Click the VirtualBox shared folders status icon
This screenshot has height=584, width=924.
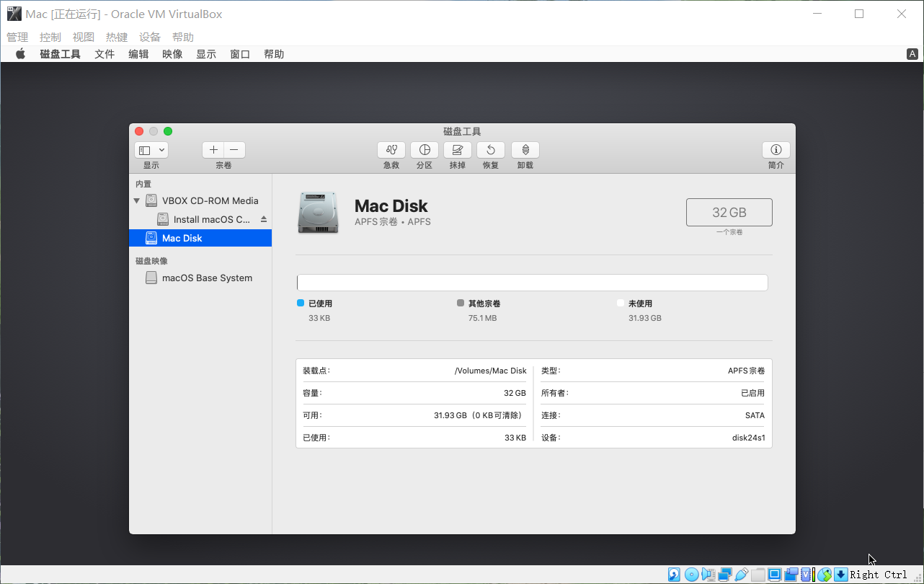coord(758,575)
